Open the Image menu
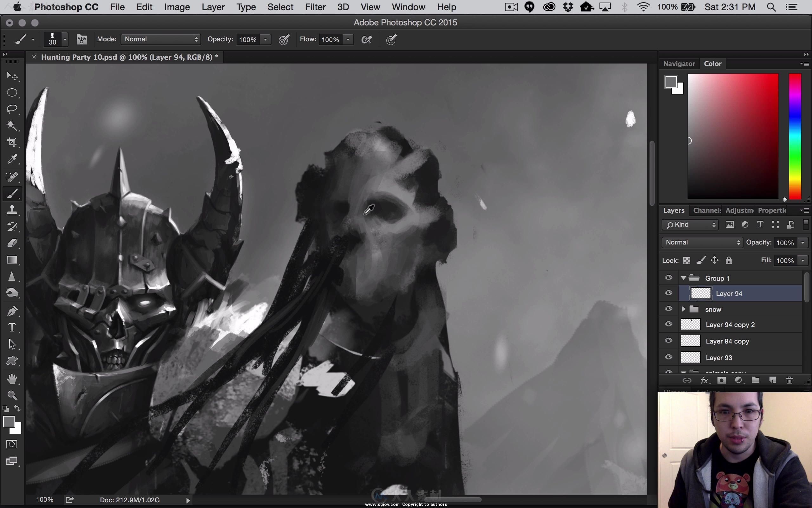Viewport: 812px width, 508px height. click(x=177, y=7)
